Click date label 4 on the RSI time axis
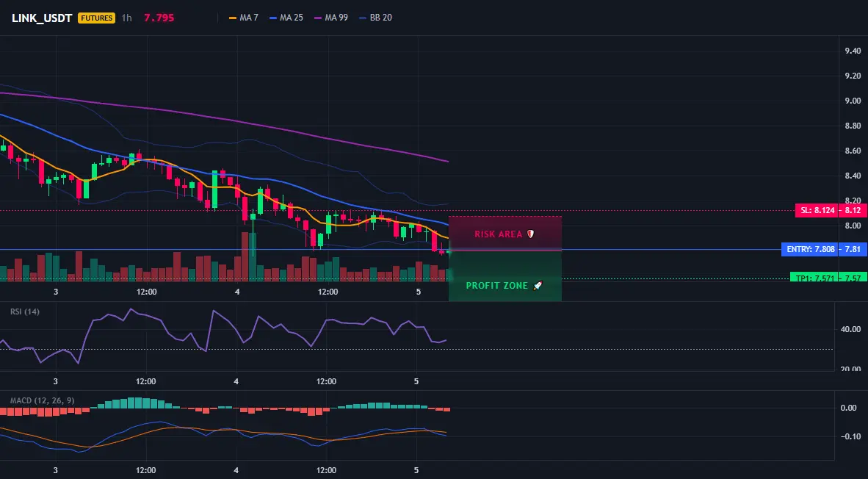The height and width of the screenshot is (479, 868). [x=237, y=381]
